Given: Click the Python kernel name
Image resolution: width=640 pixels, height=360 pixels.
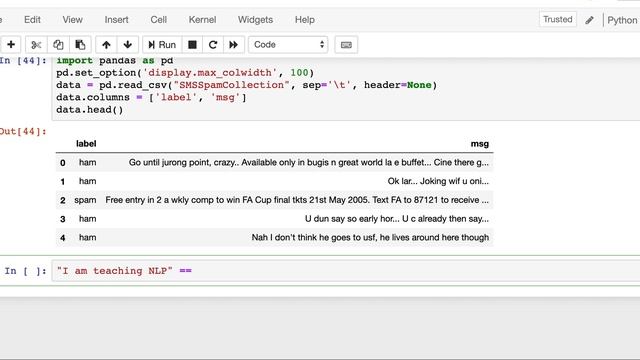Looking at the screenshot, I should tap(622, 20).
